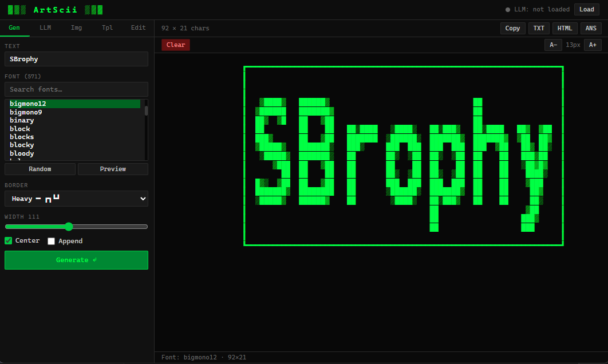Select the binary font
Image resolution: width=608 pixels, height=364 pixels.
(74, 120)
